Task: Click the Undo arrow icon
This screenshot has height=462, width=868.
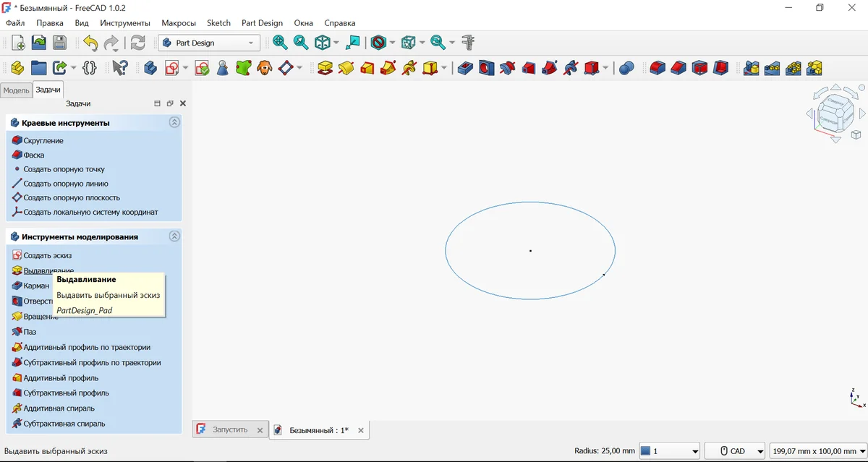Action: click(x=90, y=43)
